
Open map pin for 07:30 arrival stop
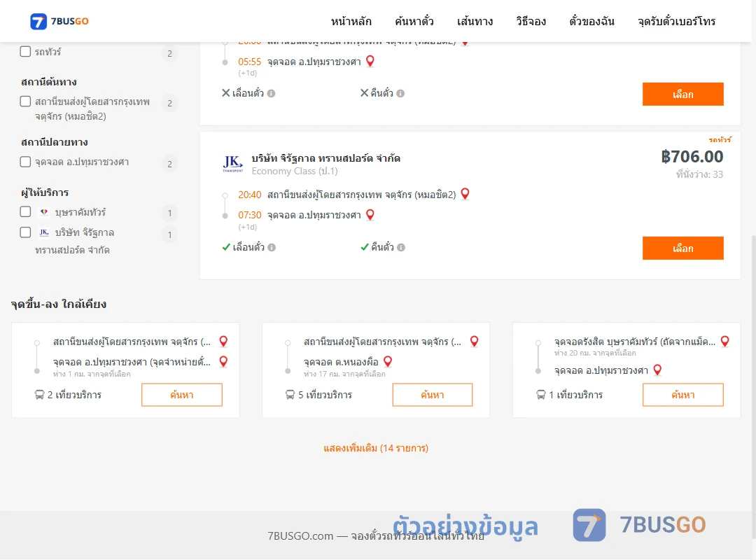pos(370,215)
